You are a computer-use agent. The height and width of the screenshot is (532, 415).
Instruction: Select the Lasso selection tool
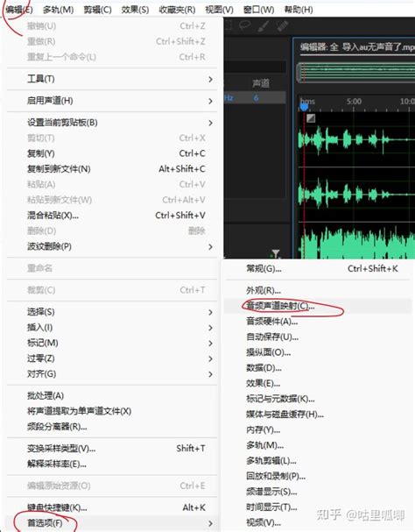point(244,25)
